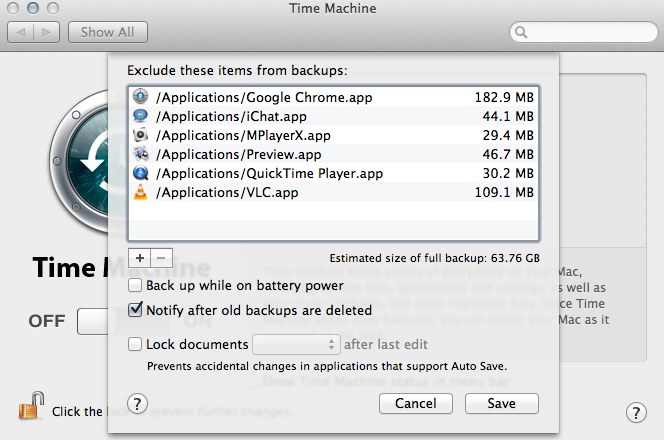
Task: Click the 30.2 MB size value
Action: [508, 173]
